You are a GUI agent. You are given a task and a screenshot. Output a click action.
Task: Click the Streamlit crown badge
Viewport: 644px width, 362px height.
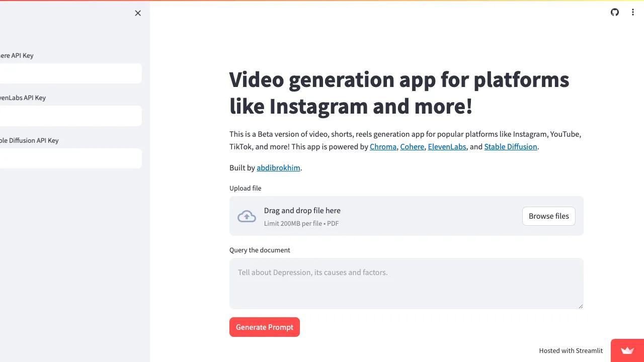[x=627, y=350]
